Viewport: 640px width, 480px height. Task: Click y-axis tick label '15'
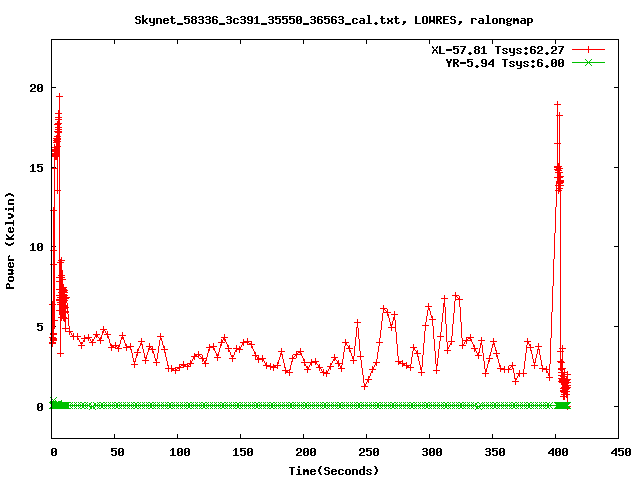36,168
